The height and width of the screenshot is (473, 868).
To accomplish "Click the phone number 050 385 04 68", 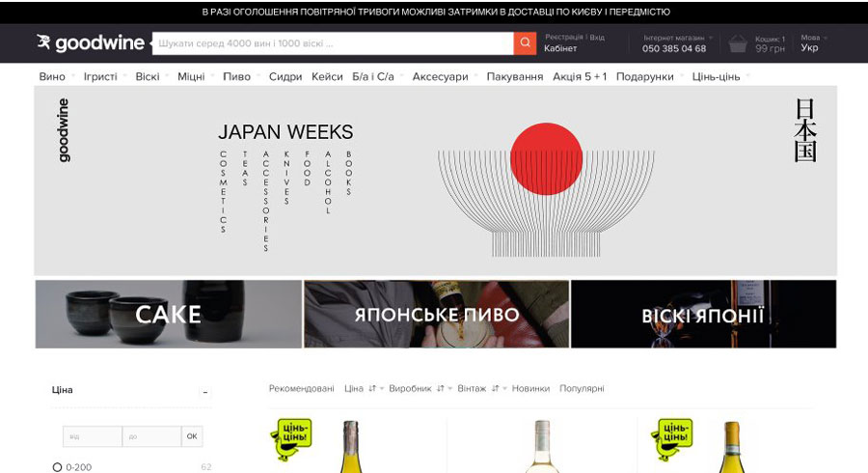I will click(x=674, y=48).
